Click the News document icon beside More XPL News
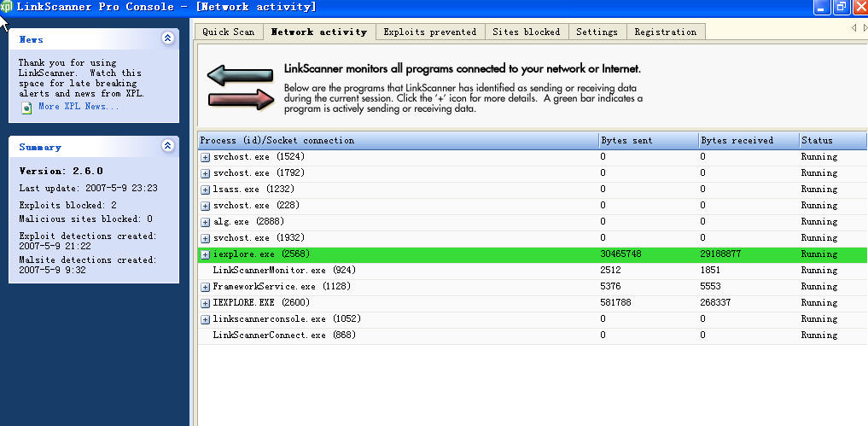Image resolution: width=868 pixels, height=426 pixels. (26, 108)
